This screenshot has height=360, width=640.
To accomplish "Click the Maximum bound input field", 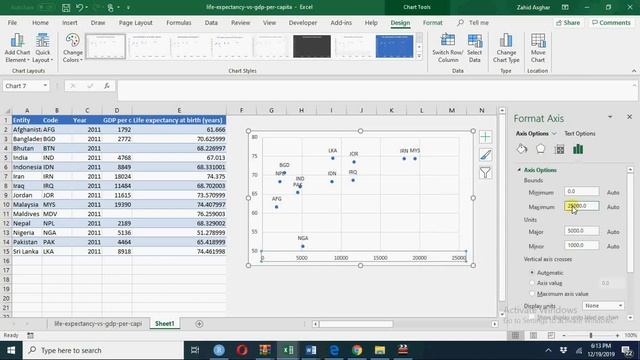I will pos(582,206).
